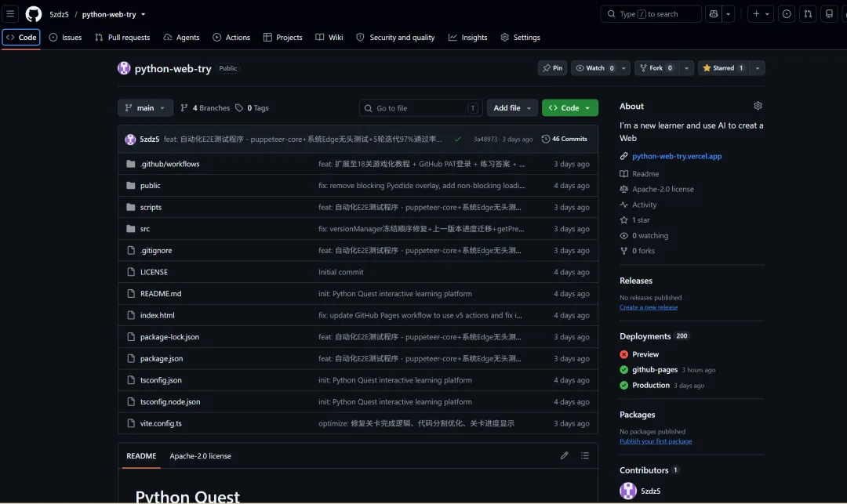Open the repository Settings tab
The height and width of the screenshot is (504, 847).
pyautogui.click(x=520, y=38)
